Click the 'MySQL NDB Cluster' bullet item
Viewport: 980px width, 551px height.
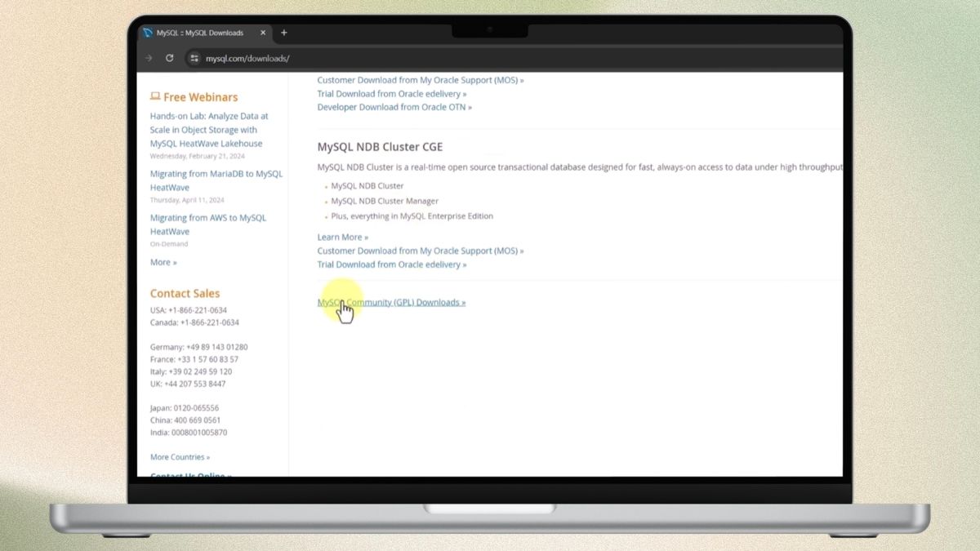[x=367, y=186]
